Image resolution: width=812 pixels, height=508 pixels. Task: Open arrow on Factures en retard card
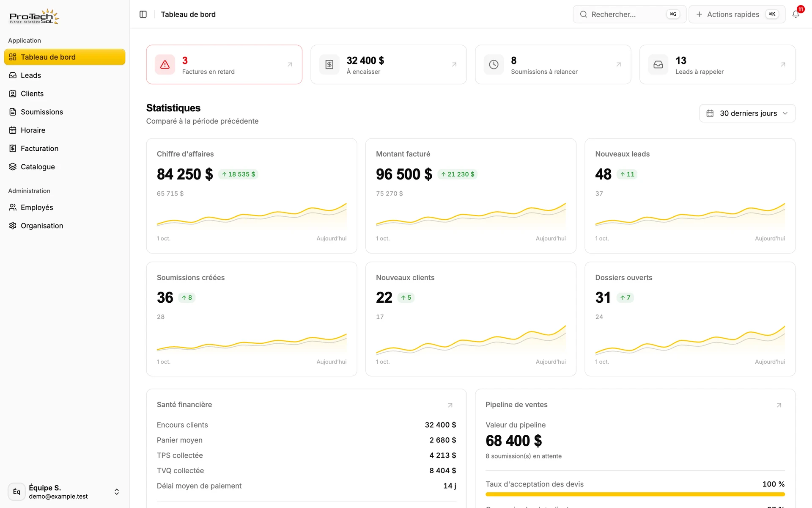coord(290,64)
